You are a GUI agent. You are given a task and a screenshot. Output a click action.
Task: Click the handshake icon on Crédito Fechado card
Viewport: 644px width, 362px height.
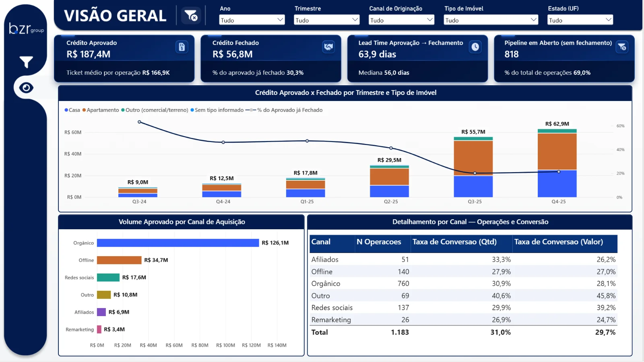[x=328, y=47]
